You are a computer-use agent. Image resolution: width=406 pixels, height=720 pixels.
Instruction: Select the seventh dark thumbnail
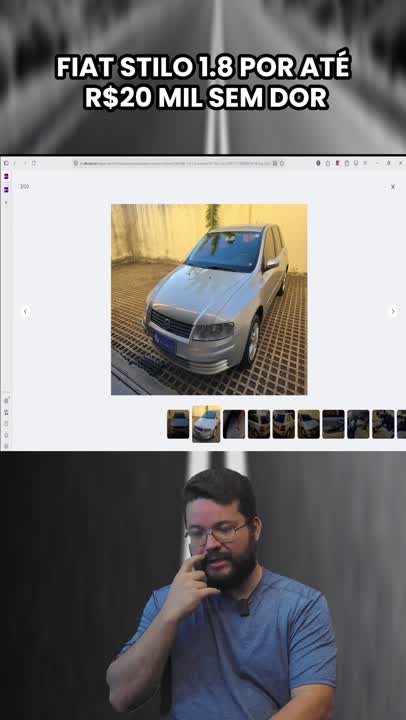click(x=333, y=424)
